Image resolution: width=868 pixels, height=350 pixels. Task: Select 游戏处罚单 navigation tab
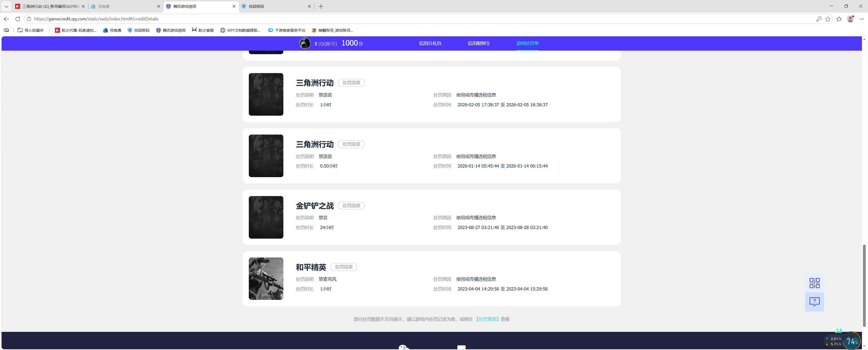point(527,43)
